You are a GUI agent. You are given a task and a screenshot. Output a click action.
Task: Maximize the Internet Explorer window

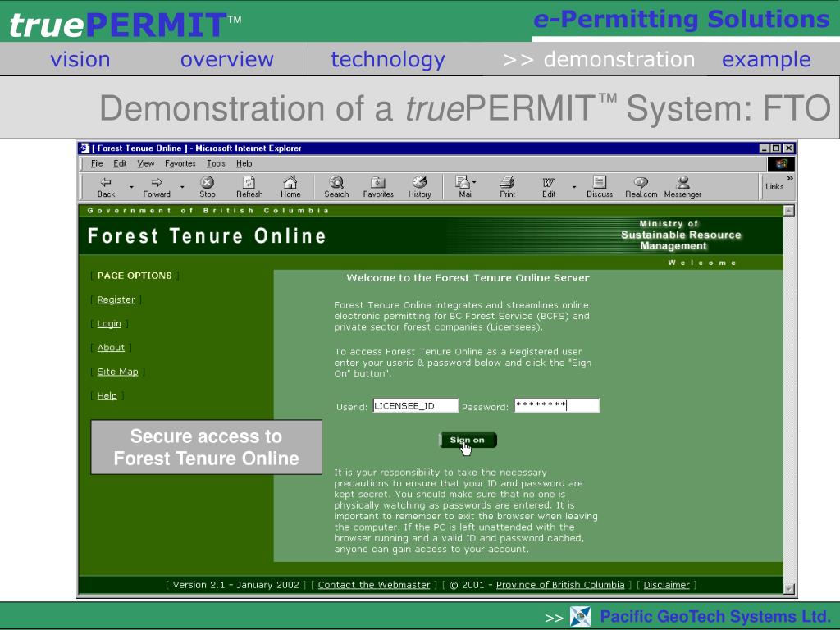[x=776, y=148]
